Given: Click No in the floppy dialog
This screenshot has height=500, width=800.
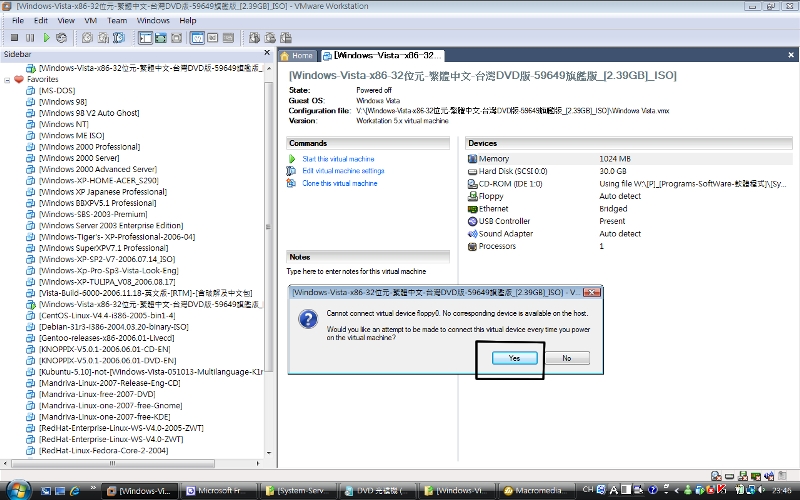Looking at the screenshot, I should [567, 358].
